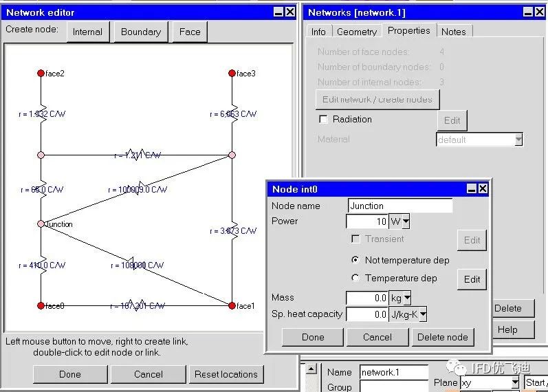Select the unnamed internal node below face3

[232, 155]
